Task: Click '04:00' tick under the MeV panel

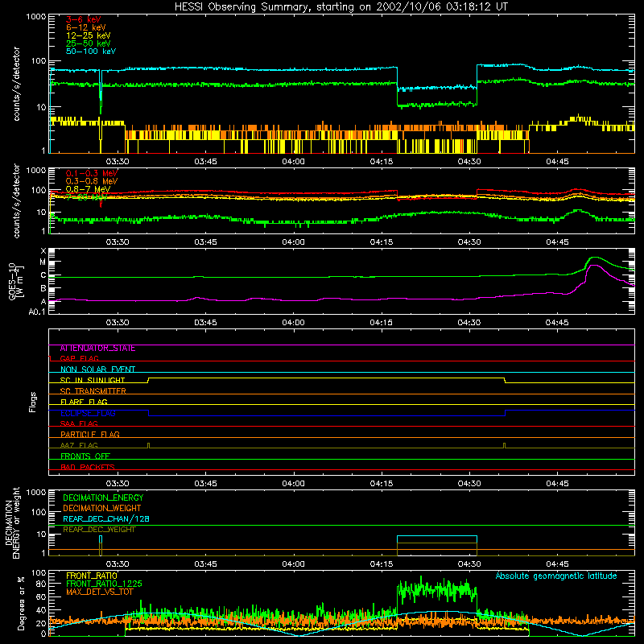Action: point(293,242)
